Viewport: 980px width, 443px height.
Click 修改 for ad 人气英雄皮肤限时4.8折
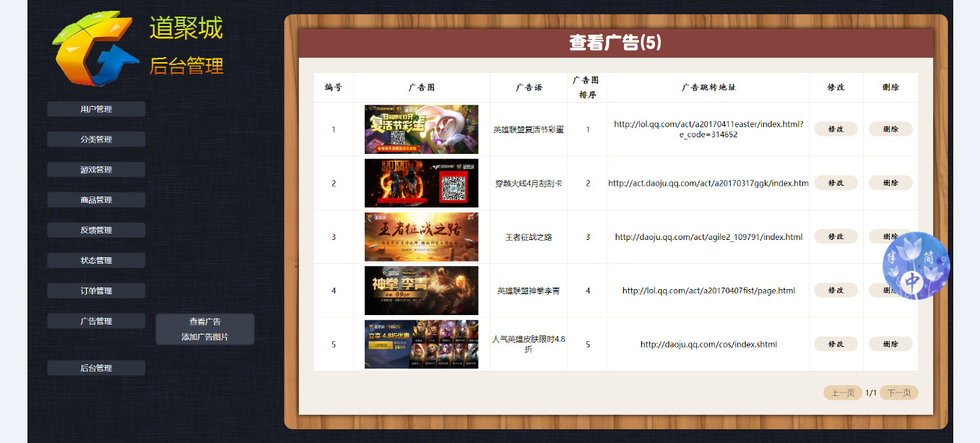coord(836,344)
